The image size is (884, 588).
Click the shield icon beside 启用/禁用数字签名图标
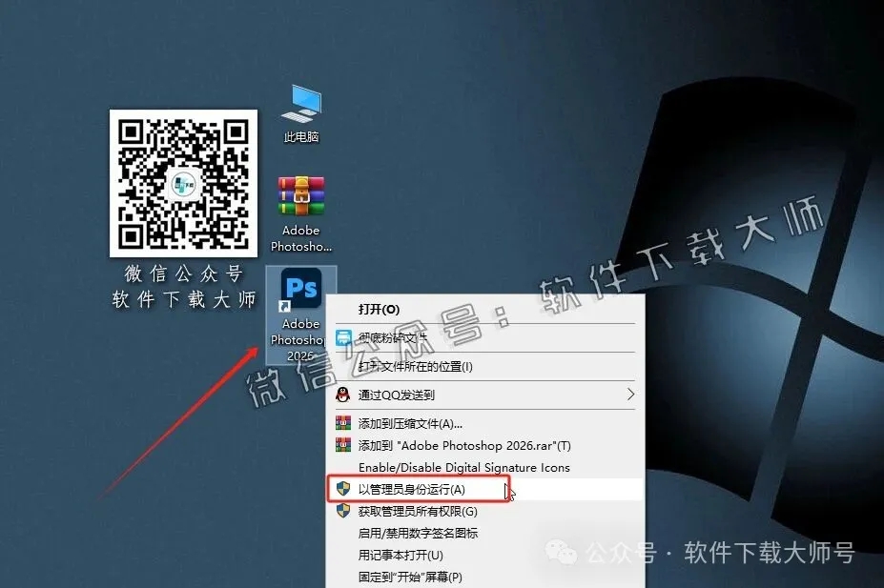pyautogui.click(x=341, y=535)
